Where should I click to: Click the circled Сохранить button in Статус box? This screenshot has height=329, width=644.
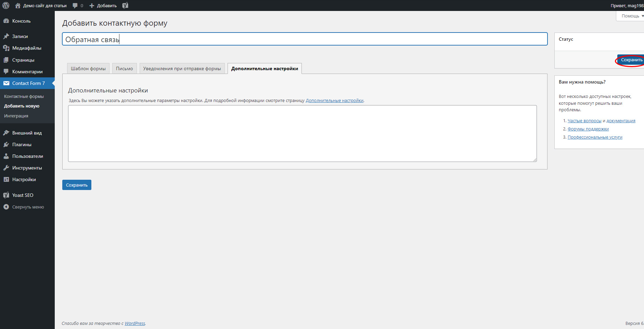click(x=631, y=60)
